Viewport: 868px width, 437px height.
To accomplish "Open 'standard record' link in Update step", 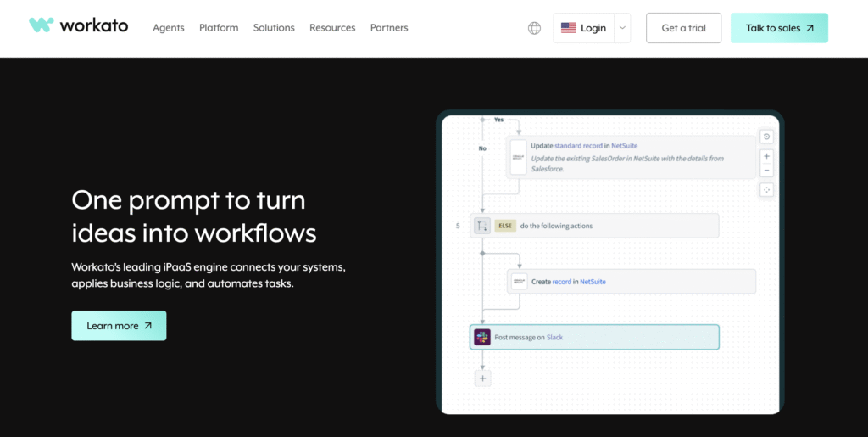I will coord(578,146).
